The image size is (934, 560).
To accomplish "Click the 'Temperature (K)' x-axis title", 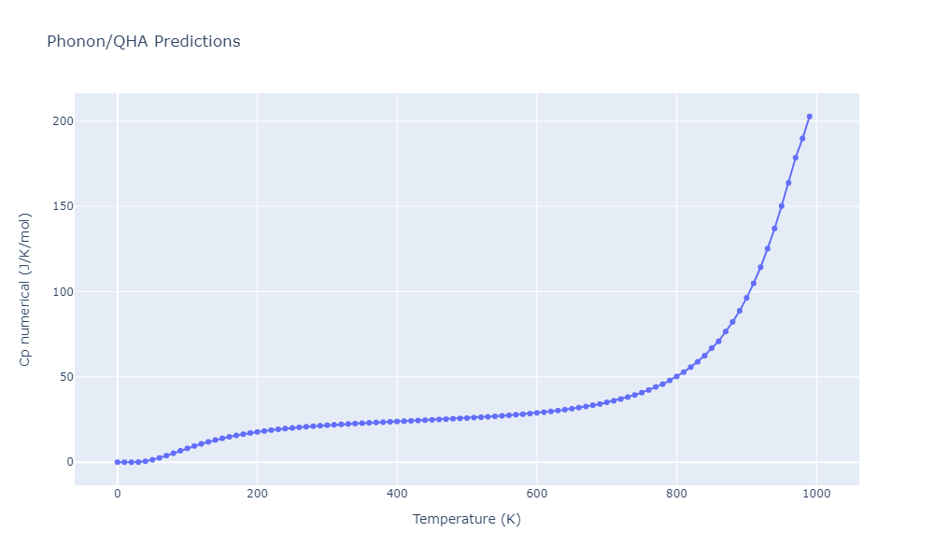I will coord(466,520).
